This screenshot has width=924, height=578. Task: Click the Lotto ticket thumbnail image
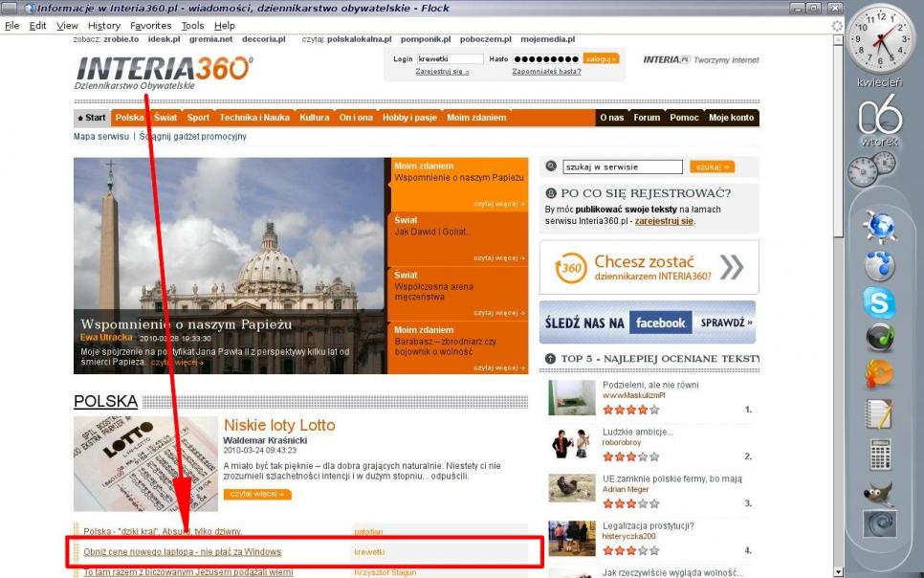click(145, 464)
